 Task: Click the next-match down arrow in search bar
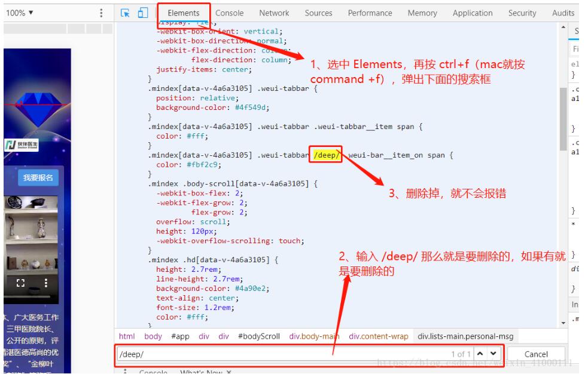[494, 353]
